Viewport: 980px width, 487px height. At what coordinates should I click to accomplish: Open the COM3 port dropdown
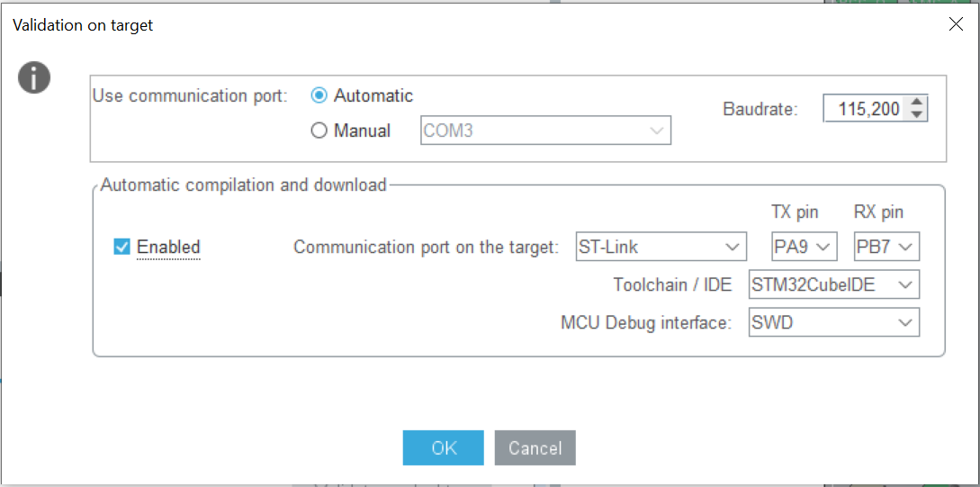click(546, 131)
